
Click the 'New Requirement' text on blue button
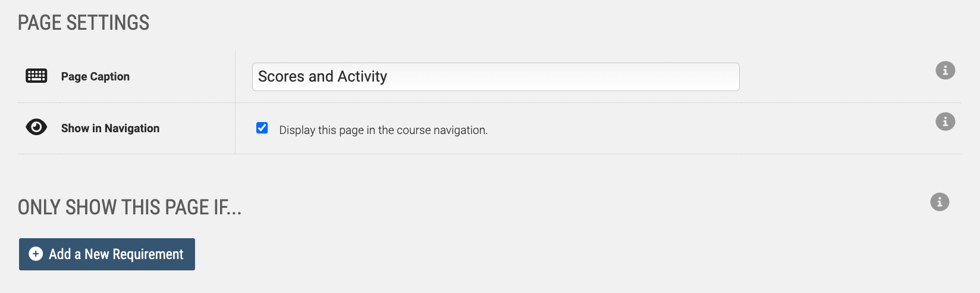click(134, 254)
